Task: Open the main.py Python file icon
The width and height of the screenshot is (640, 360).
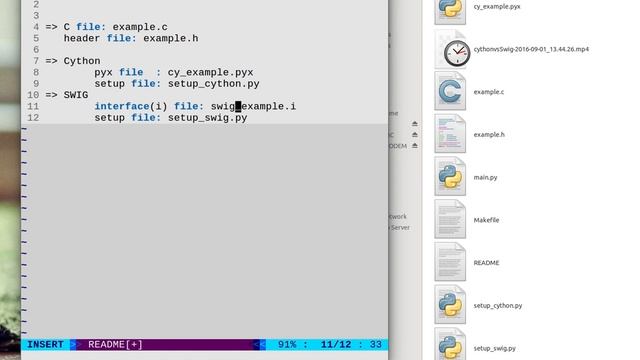Action: 450,177
